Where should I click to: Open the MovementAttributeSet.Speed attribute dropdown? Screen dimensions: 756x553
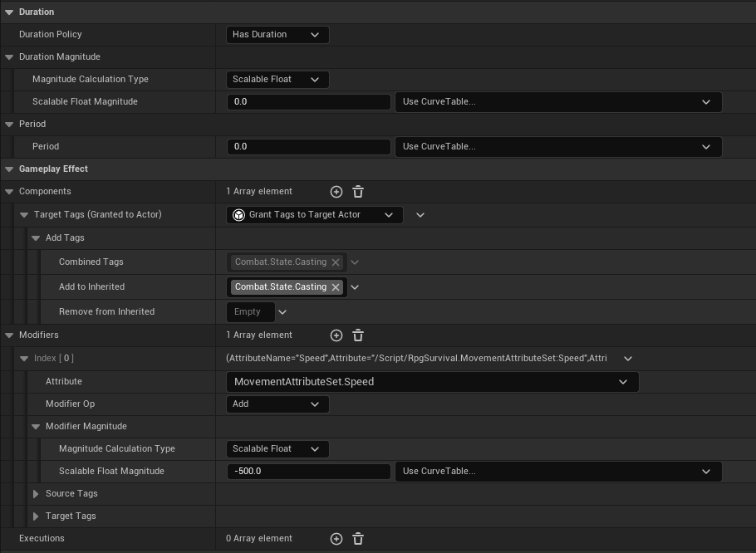(432, 382)
